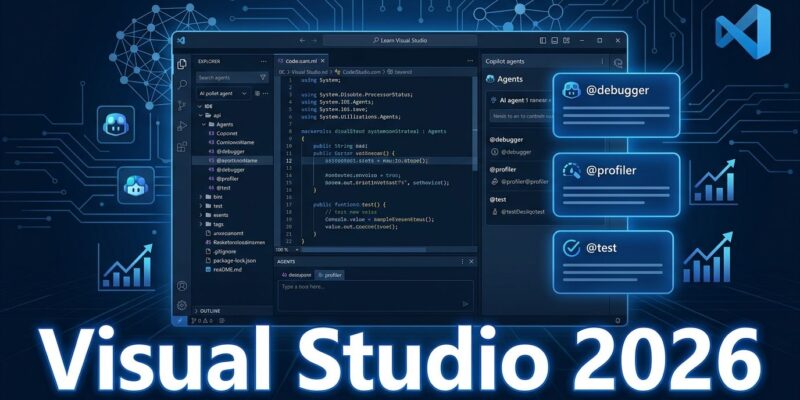Expand the test folder in Explorer
The image size is (800, 400).
[x=201, y=206]
